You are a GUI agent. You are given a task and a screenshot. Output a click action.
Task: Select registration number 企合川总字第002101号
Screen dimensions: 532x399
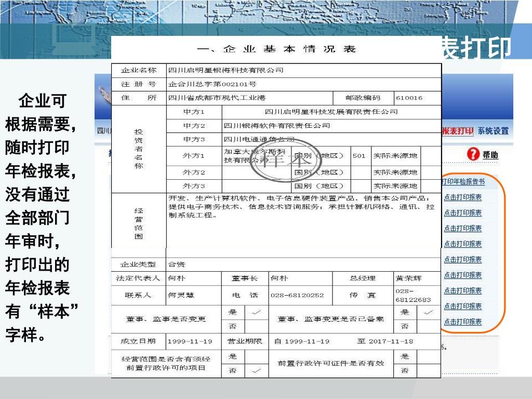click(x=212, y=84)
